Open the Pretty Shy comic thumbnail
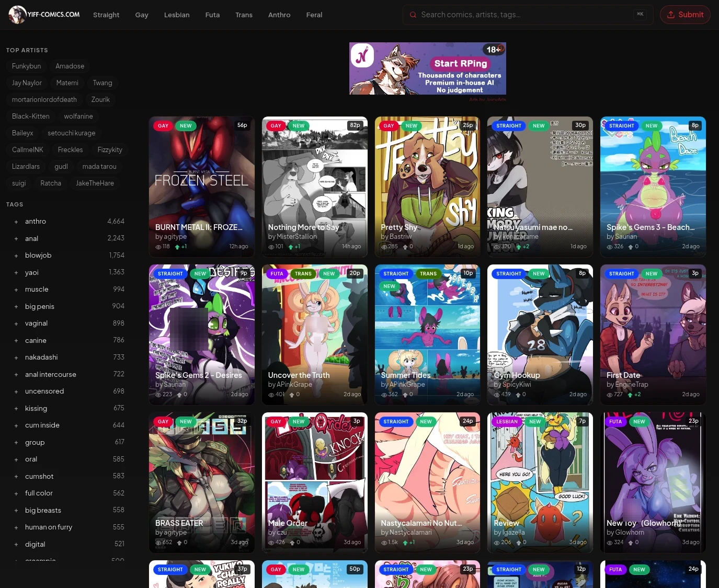719x588 pixels. (427, 187)
